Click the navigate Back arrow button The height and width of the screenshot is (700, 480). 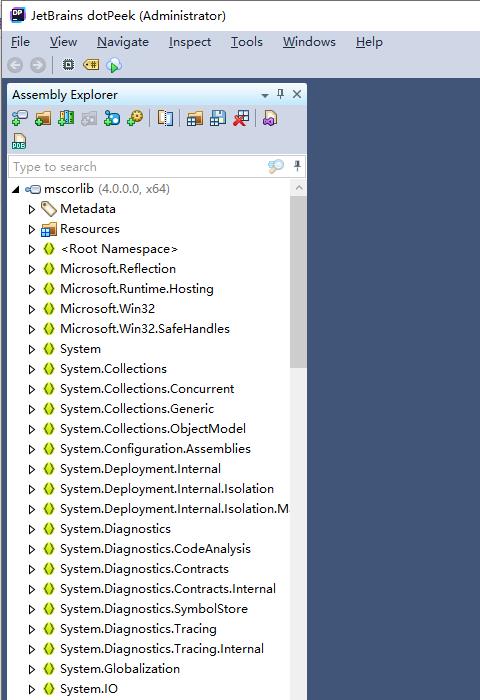point(15,65)
